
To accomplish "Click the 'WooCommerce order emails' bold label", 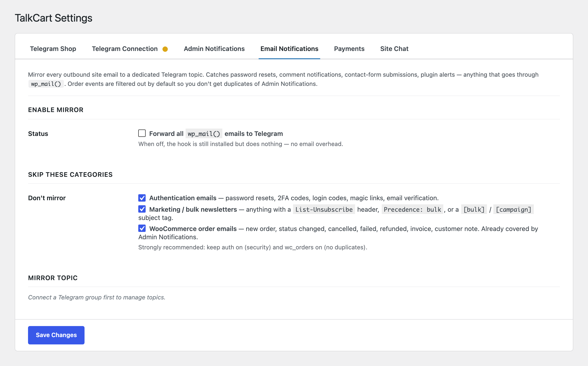I will (193, 229).
